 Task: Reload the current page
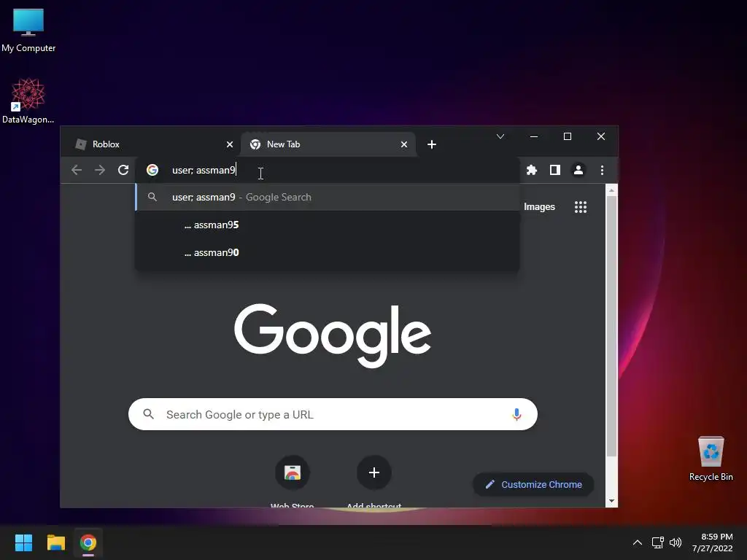pyautogui.click(x=123, y=170)
